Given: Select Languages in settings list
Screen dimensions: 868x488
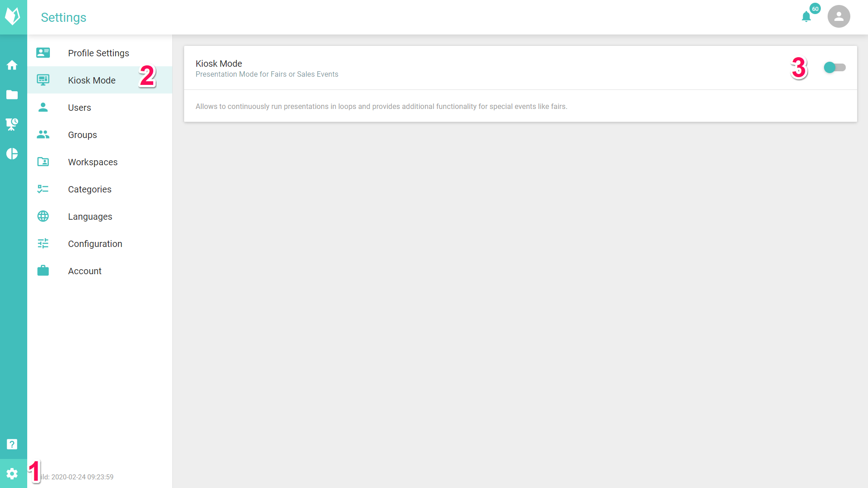Looking at the screenshot, I should point(90,217).
